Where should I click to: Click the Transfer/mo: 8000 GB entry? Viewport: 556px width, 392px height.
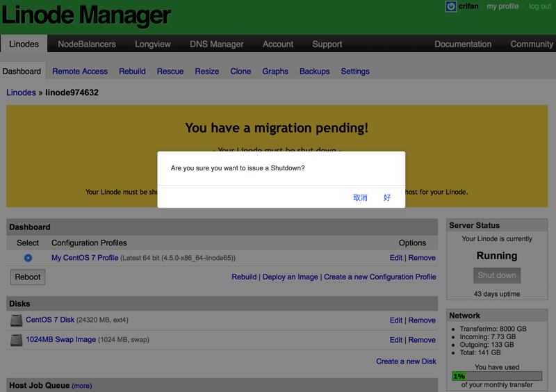(493, 329)
